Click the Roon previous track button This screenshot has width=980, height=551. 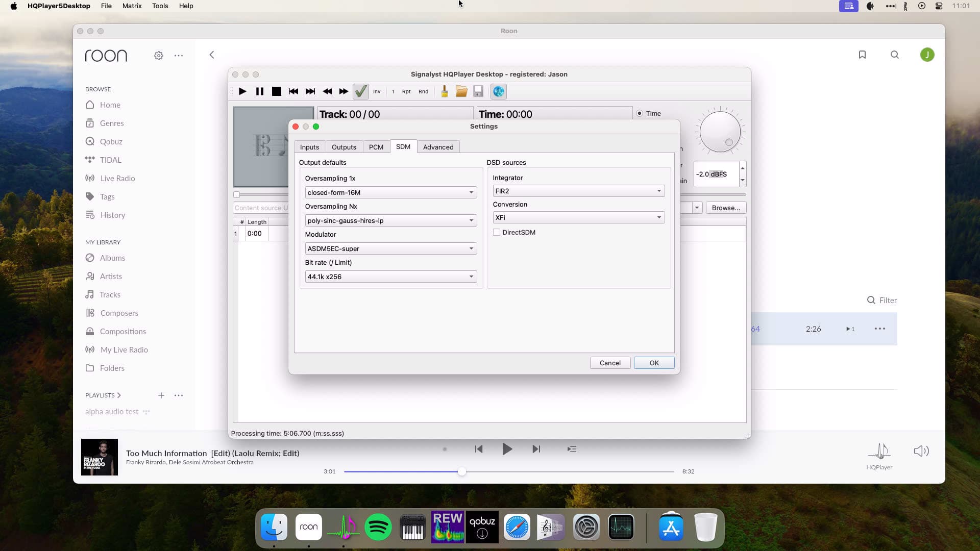click(478, 449)
